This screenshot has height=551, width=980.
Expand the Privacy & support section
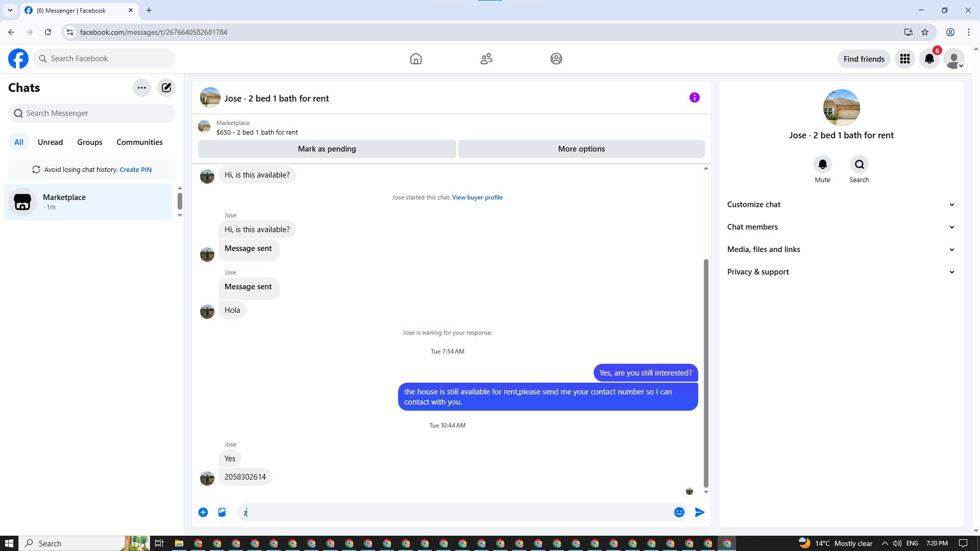(x=841, y=272)
